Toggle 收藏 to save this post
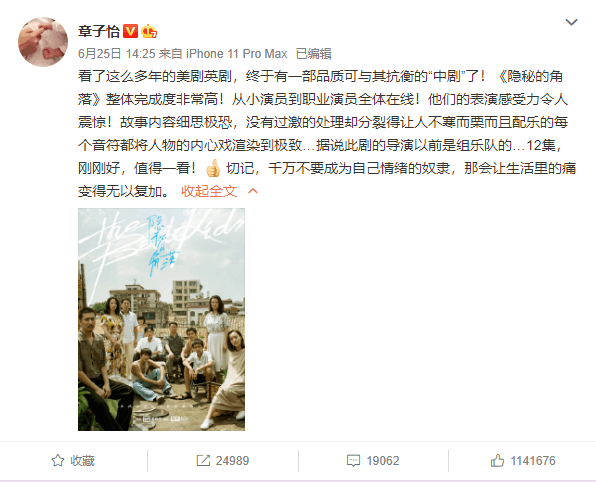The image size is (596, 482). coord(73,461)
